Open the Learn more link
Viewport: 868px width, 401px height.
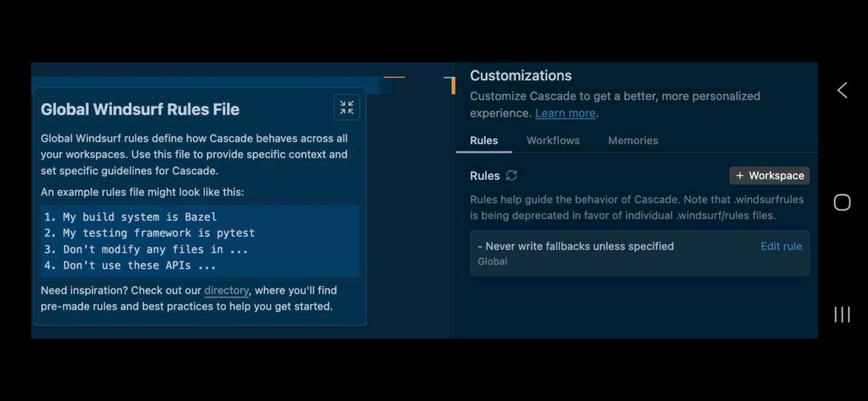566,113
